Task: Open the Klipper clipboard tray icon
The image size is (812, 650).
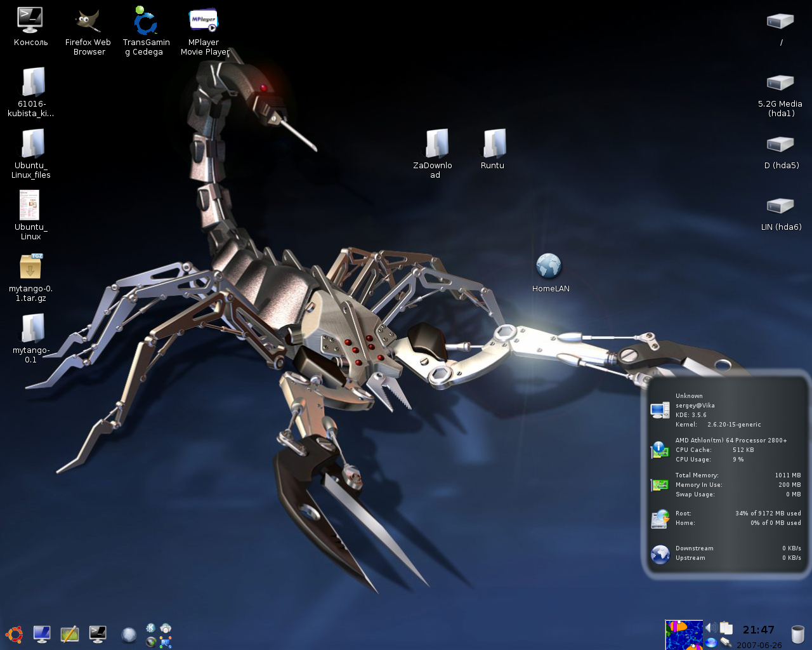Action: [726, 628]
